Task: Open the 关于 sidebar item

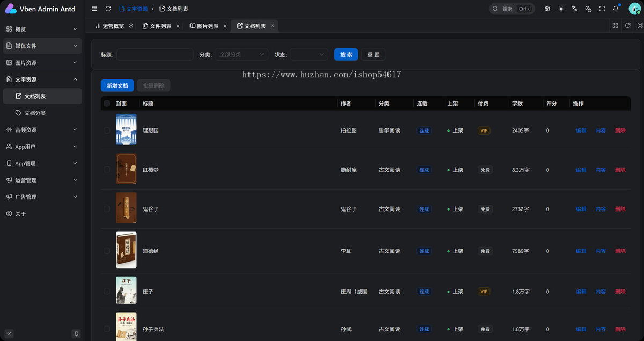Action: click(42, 214)
